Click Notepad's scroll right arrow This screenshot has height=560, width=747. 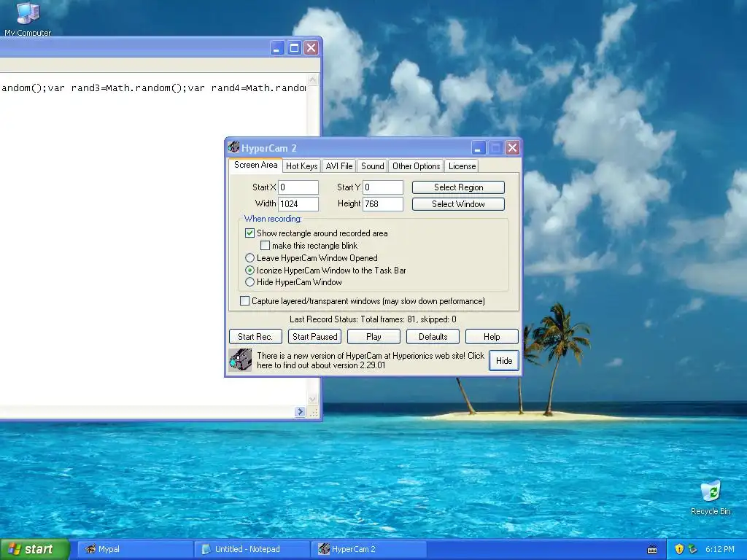(300, 412)
